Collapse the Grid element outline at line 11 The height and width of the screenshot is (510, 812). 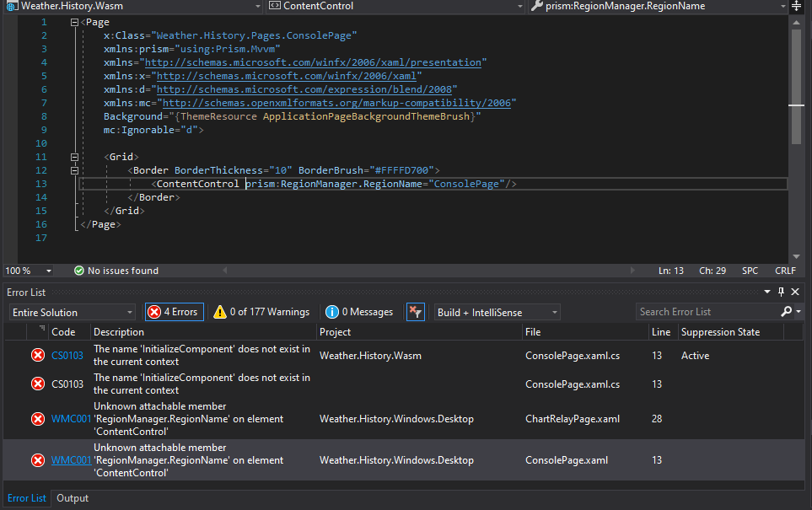[74, 157]
